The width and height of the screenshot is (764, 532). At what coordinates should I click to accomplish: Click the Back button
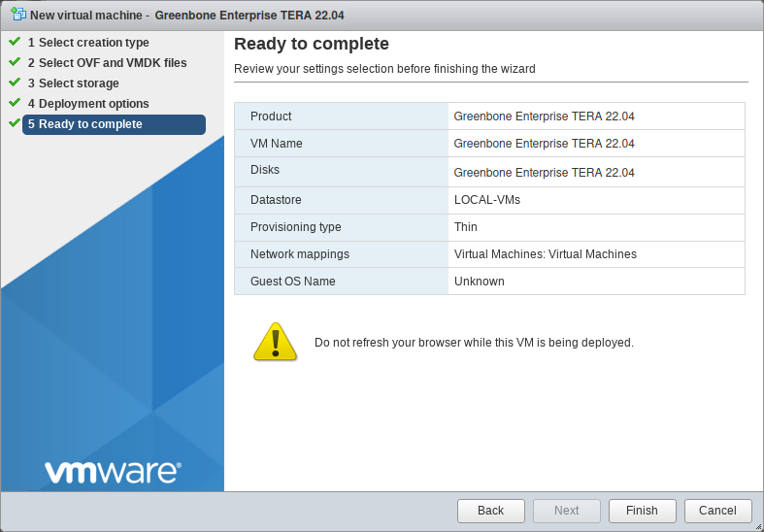pyautogui.click(x=490, y=511)
